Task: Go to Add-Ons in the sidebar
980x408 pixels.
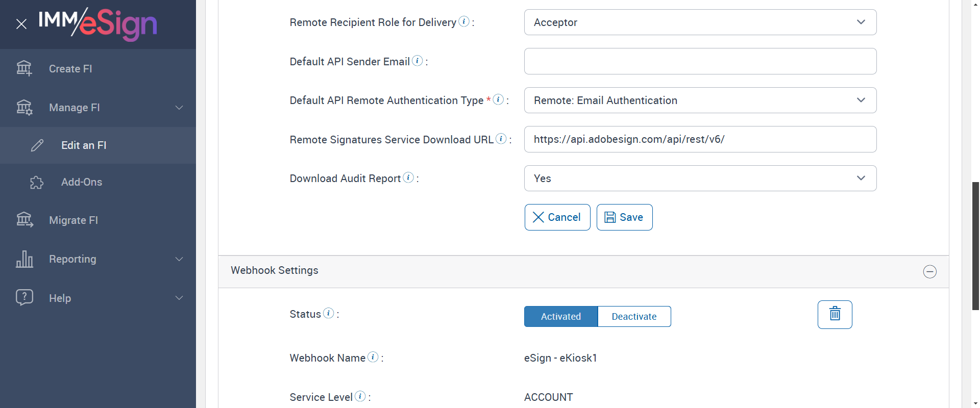Action: (82, 182)
